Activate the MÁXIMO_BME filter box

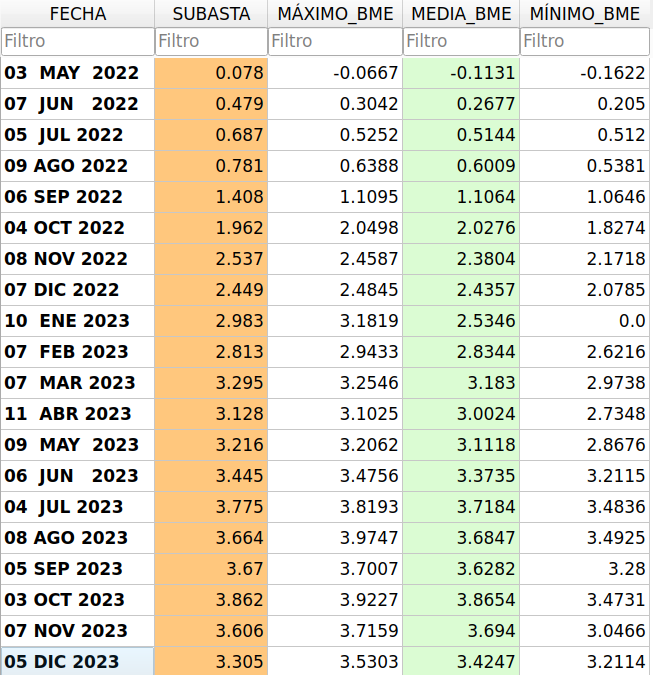[335, 42]
